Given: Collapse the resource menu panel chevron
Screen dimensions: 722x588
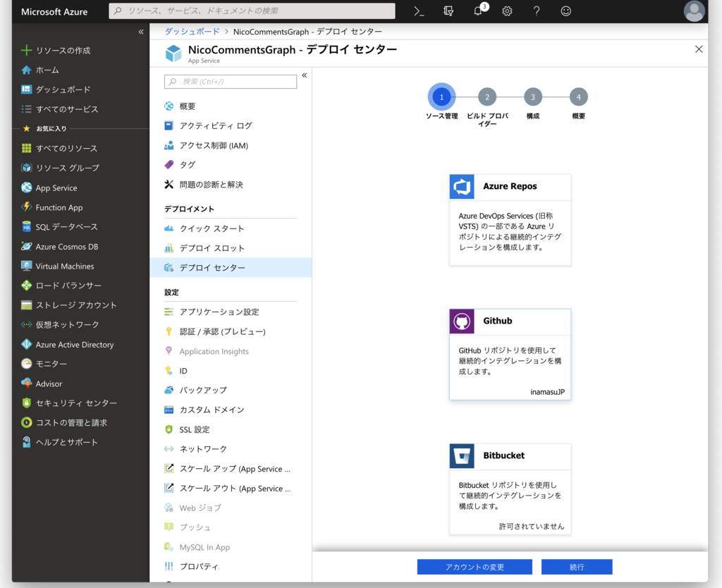Looking at the screenshot, I should click(305, 75).
